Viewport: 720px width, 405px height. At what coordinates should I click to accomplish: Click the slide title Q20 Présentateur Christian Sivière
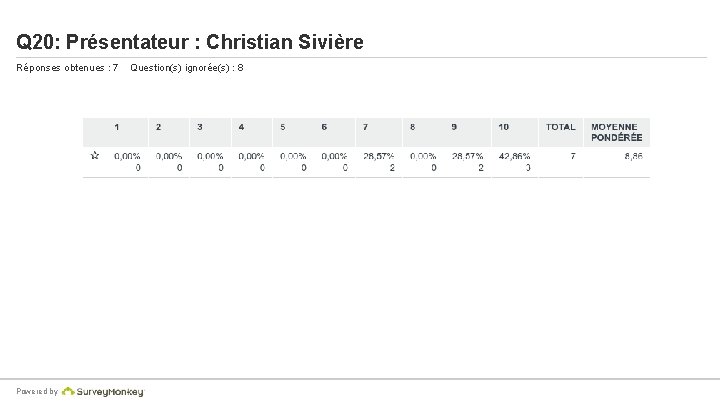point(190,42)
